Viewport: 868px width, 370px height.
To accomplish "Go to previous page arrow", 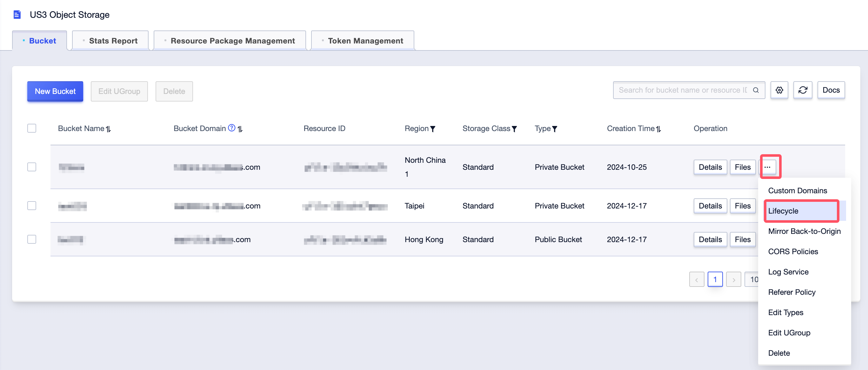I will click(697, 280).
